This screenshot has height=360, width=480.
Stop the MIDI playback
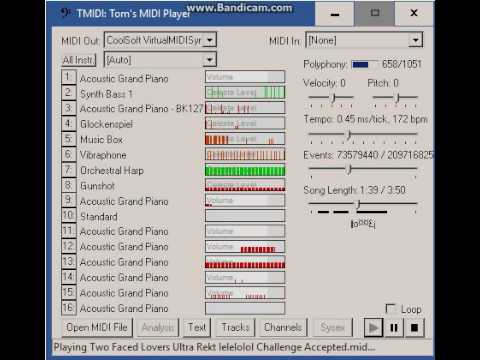click(x=414, y=328)
